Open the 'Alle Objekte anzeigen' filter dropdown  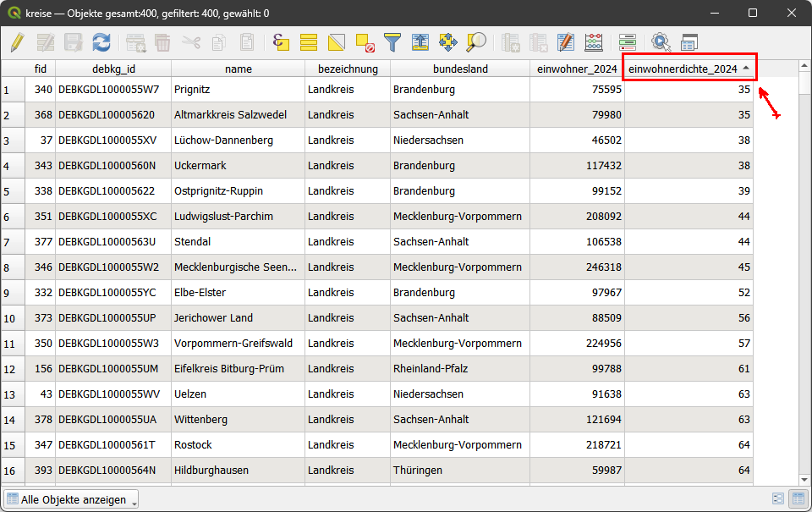pos(71,499)
